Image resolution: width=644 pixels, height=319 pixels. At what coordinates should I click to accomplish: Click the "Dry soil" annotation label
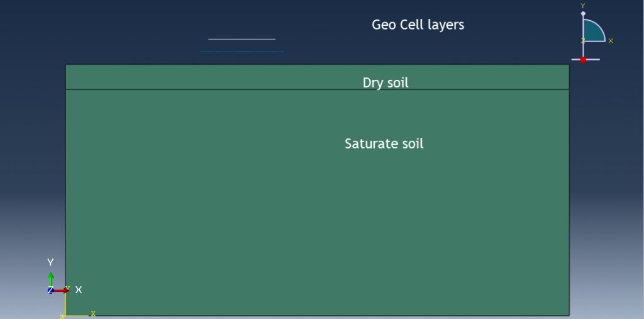(x=386, y=82)
